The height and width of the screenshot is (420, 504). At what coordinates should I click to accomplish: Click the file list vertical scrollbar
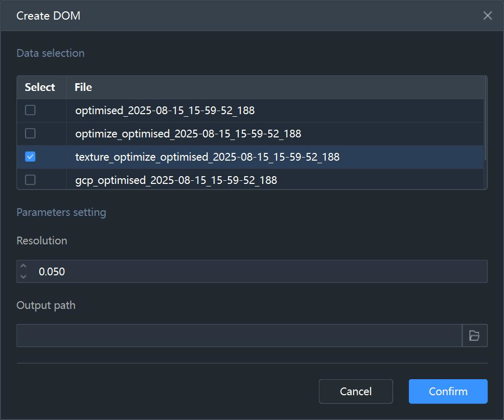pyautogui.click(x=485, y=119)
